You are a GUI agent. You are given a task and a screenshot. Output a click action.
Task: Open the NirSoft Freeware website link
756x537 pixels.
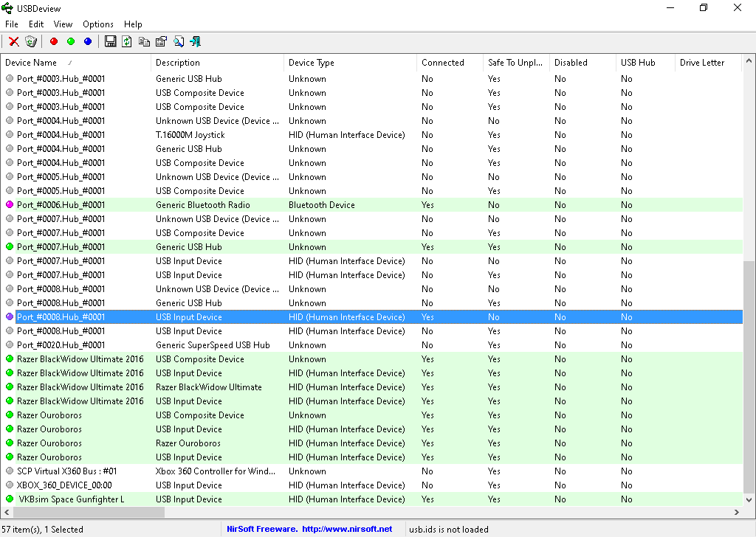tap(309, 529)
